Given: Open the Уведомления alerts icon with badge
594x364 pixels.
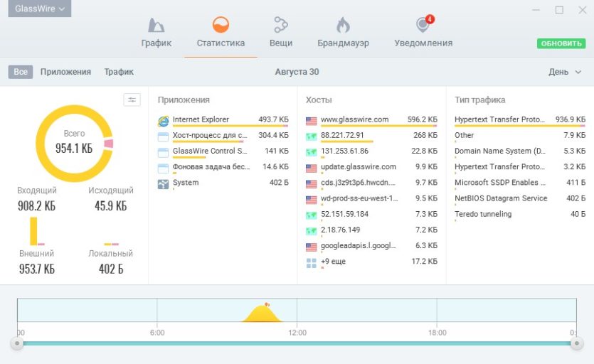Looking at the screenshot, I should [423, 24].
